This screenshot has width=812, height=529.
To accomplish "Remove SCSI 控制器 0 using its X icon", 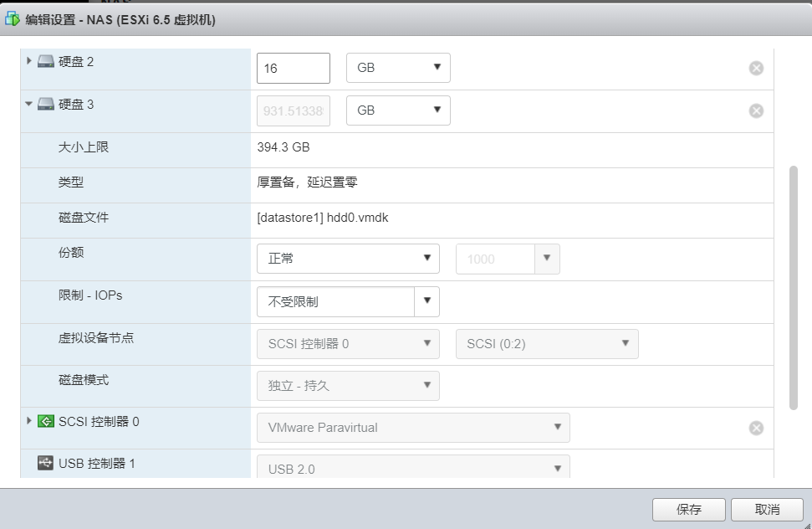I will [x=756, y=427].
